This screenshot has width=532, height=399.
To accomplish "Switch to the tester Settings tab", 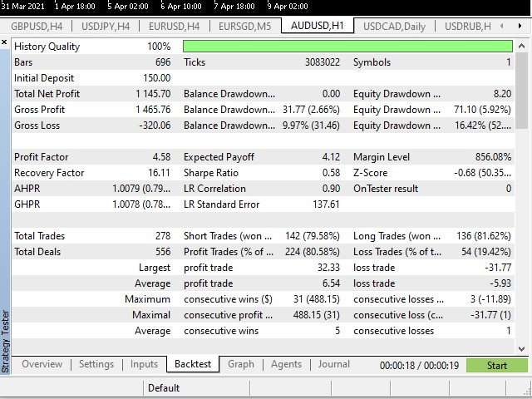I will (x=96, y=364).
